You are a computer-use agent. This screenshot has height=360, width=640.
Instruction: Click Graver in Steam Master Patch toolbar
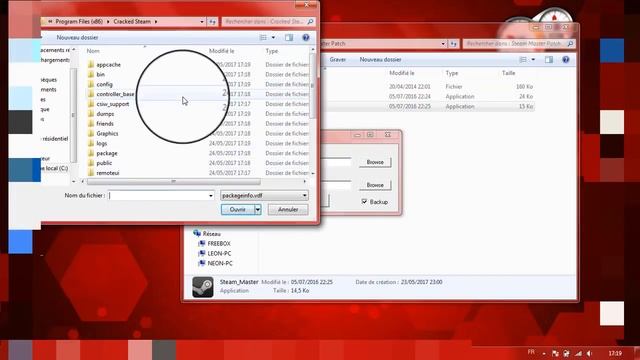point(338,60)
